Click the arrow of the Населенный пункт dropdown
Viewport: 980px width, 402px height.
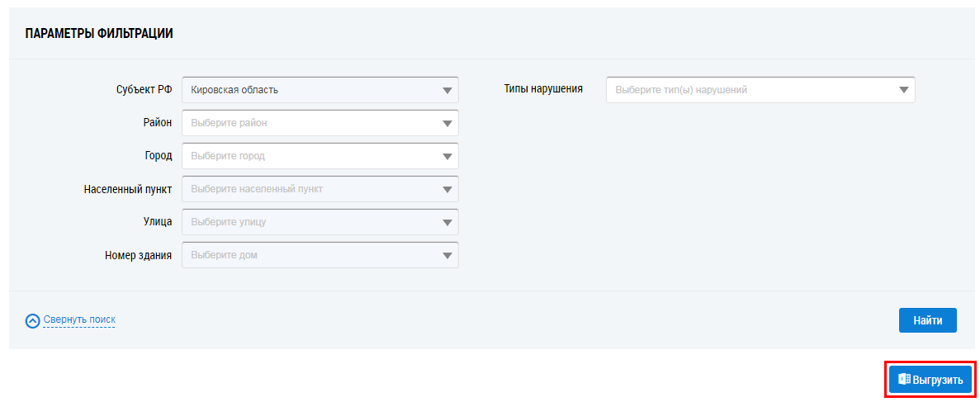[x=447, y=189]
